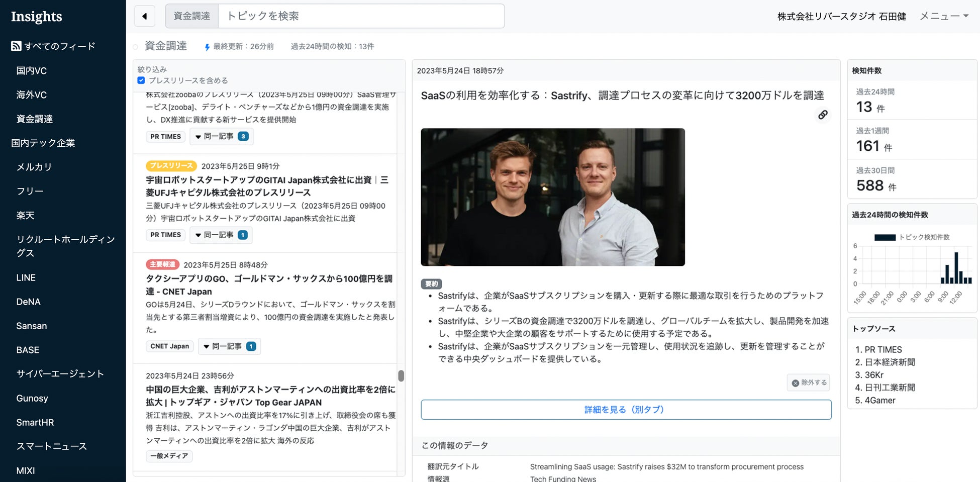The image size is (980, 482).
Task: Select メルカリ in the sidebar
Action: coord(34,167)
